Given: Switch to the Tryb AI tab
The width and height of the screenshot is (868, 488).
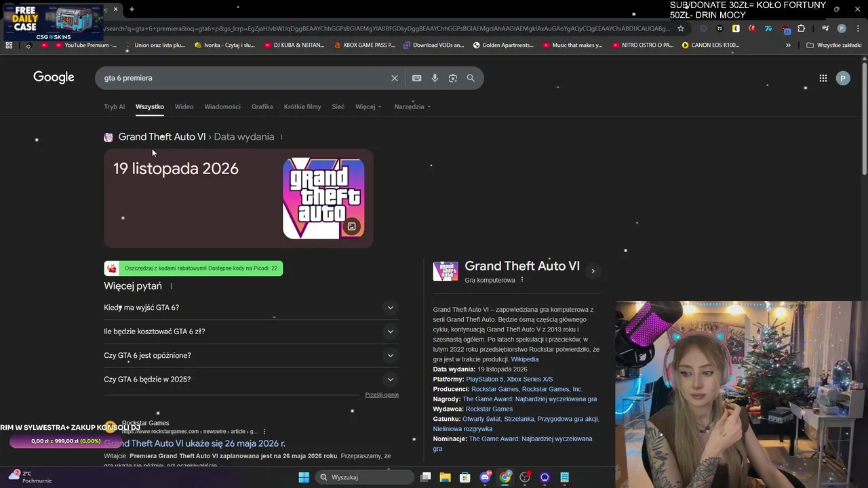Looking at the screenshot, I should pos(114,106).
